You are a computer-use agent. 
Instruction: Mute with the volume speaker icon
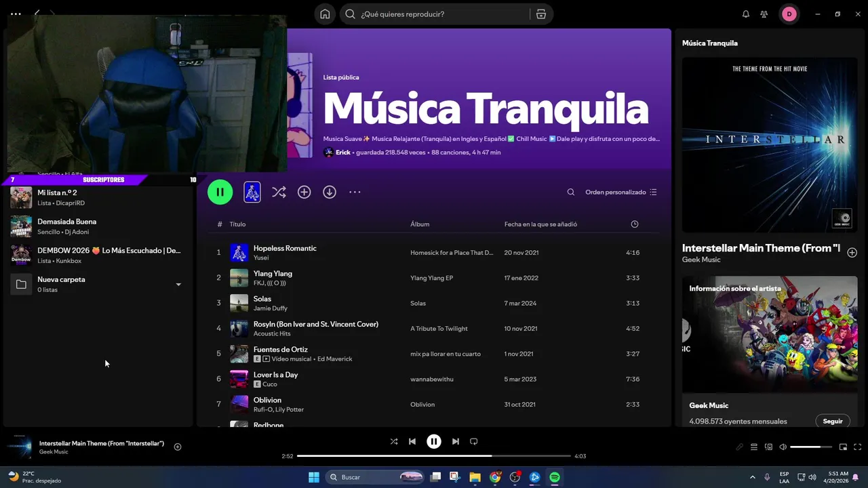783,447
